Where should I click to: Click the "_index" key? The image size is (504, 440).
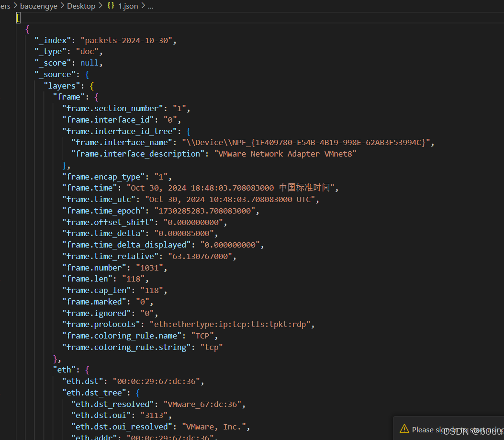click(53, 40)
